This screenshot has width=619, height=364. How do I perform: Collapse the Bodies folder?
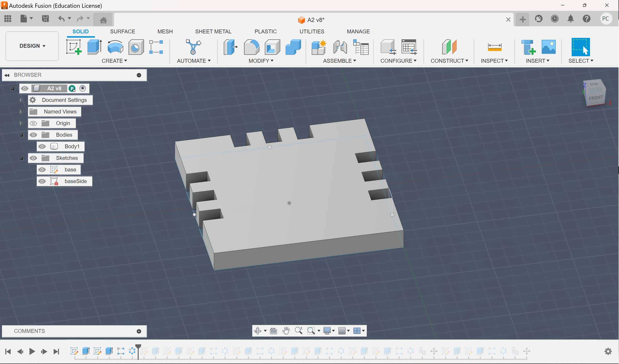(x=21, y=135)
